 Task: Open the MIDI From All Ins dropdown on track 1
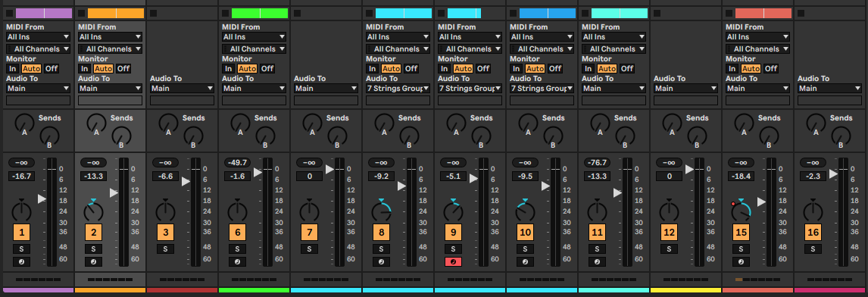click(x=38, y=36)
